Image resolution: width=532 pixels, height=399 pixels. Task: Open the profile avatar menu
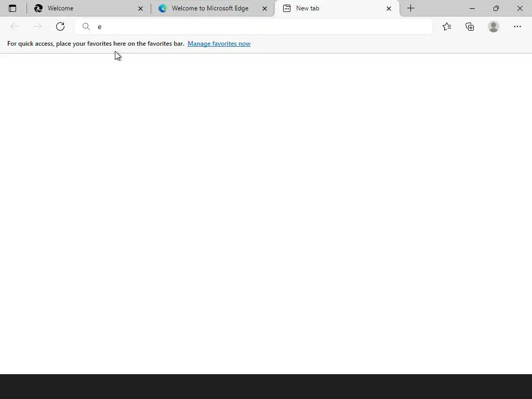(494, 26)
